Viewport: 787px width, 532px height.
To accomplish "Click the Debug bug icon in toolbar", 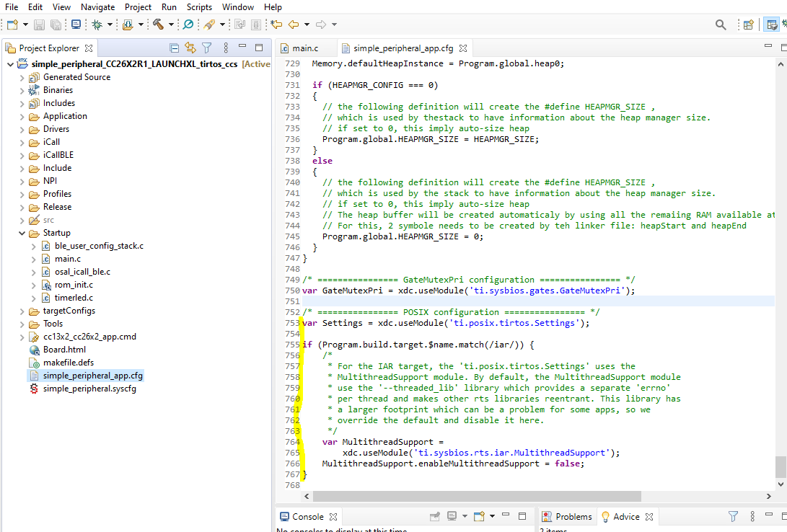I will click(x=97, y=25).
